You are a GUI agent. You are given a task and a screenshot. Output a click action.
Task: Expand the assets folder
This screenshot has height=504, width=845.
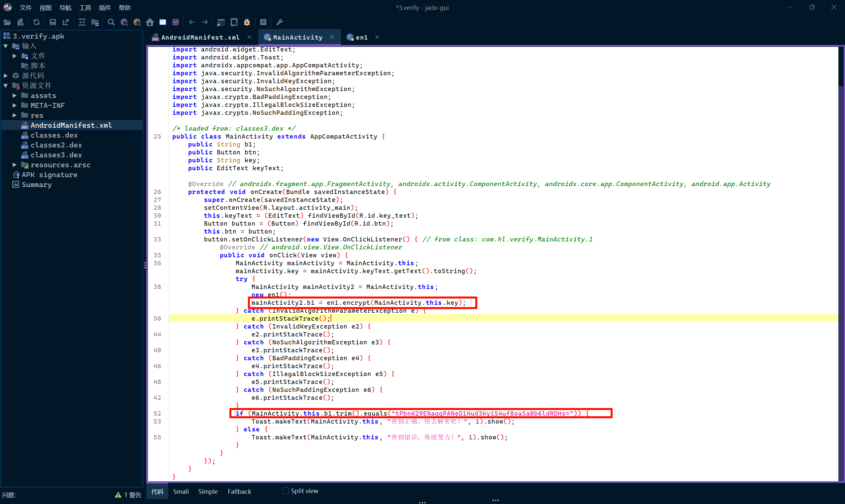tap(15, 95)
